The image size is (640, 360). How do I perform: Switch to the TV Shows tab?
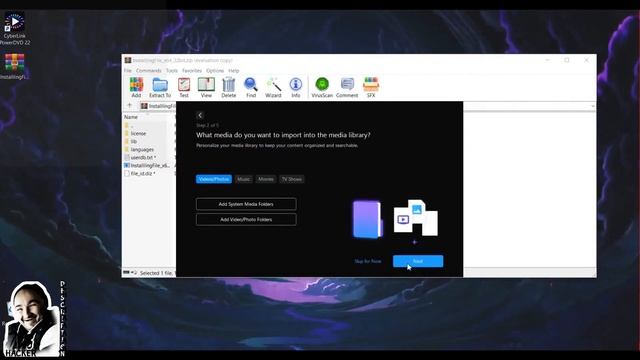click(291, 179)
